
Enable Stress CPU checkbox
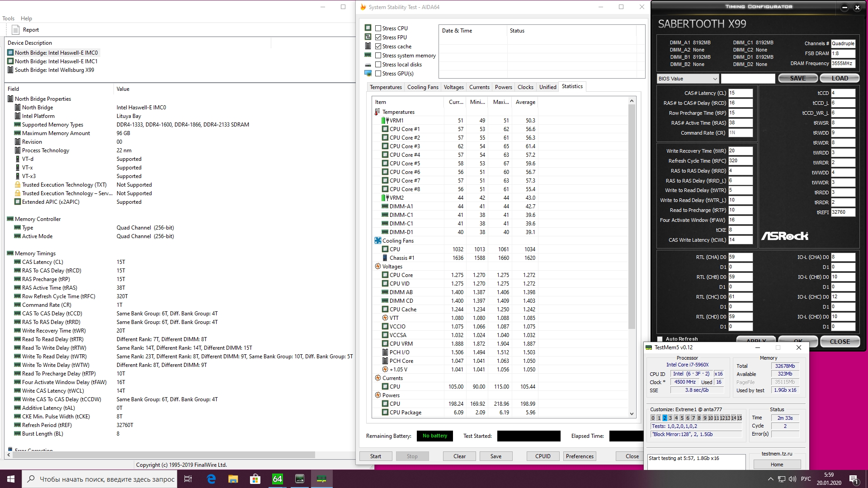[378, 28]
